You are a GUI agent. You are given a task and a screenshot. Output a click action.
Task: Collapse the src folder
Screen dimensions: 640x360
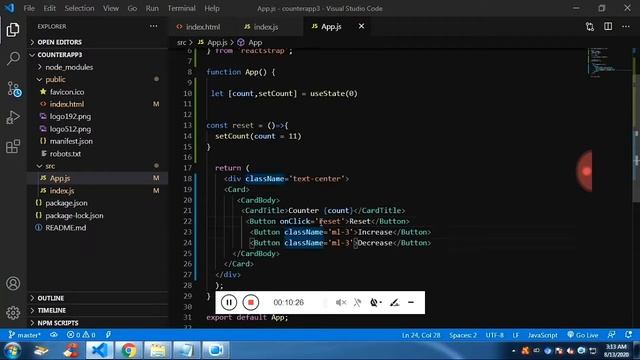point(98,166)
